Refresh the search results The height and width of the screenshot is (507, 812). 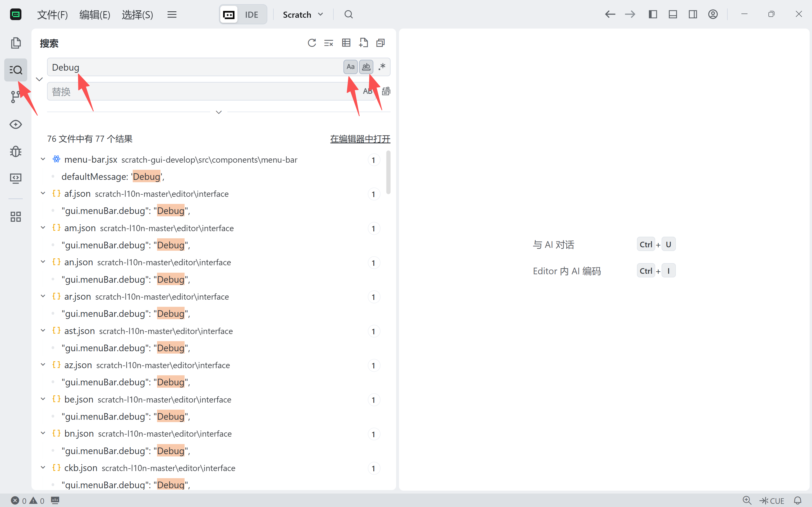(312, 43)
